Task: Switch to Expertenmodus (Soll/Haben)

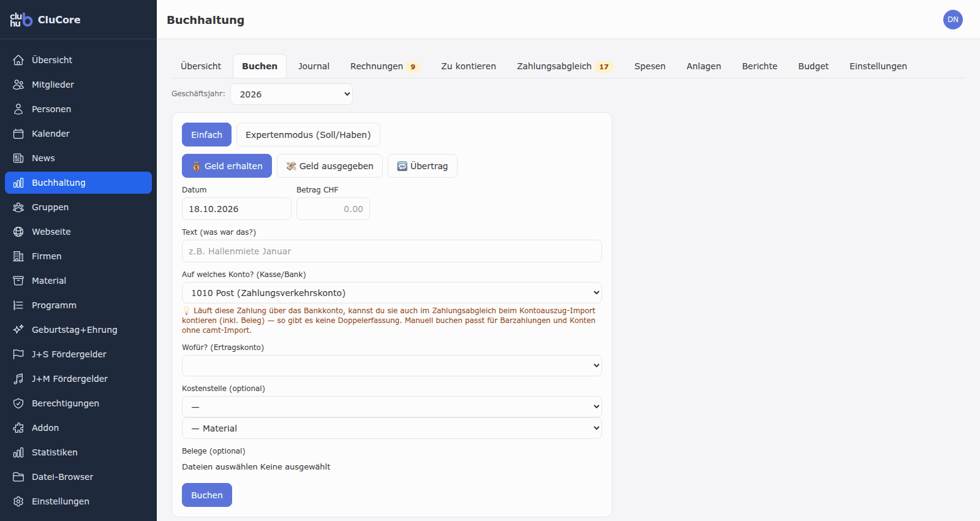Action: [x=308, y=135]
